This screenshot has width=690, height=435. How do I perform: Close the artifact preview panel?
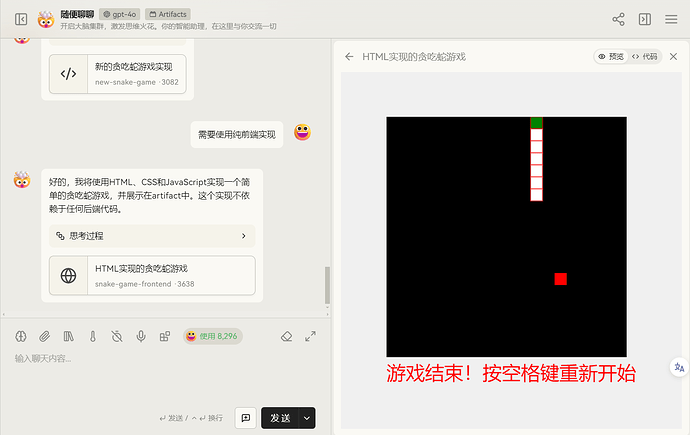(673, 56)
